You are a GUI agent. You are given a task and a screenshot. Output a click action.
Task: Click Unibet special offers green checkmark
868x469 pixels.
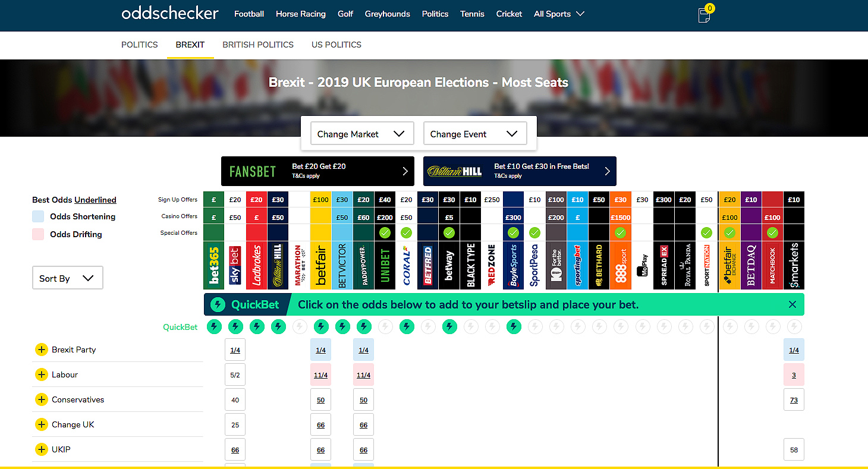(x=385, y=232)
